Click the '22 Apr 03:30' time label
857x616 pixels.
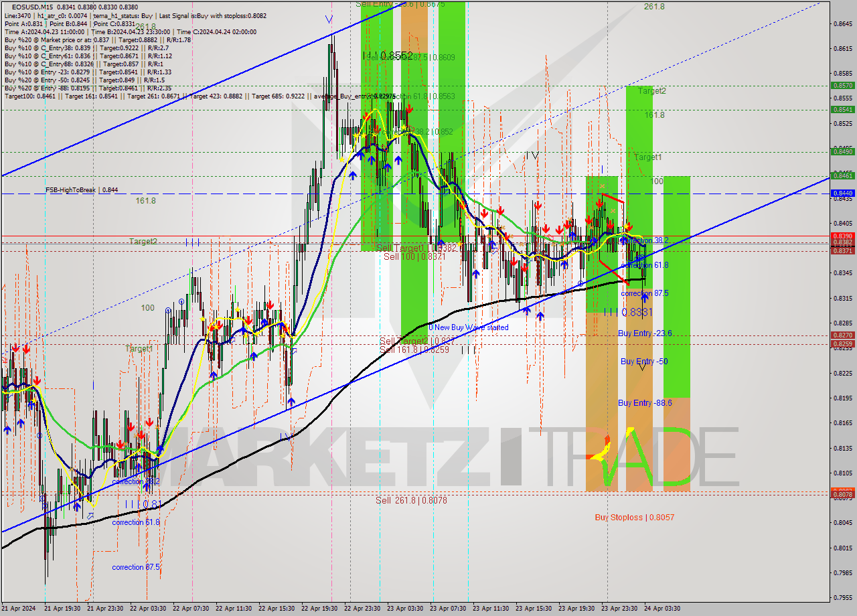pyautogui.click(x=147, y=609)
